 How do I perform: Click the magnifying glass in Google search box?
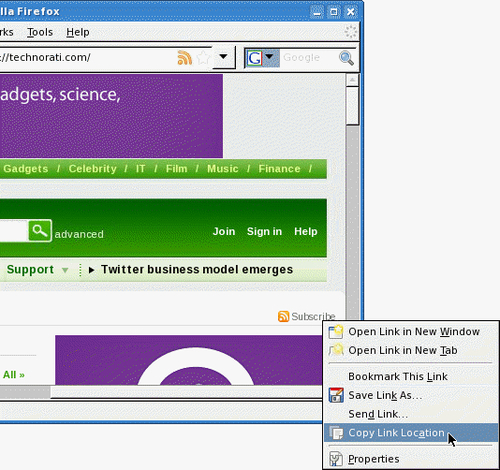[x=346, y=58]
